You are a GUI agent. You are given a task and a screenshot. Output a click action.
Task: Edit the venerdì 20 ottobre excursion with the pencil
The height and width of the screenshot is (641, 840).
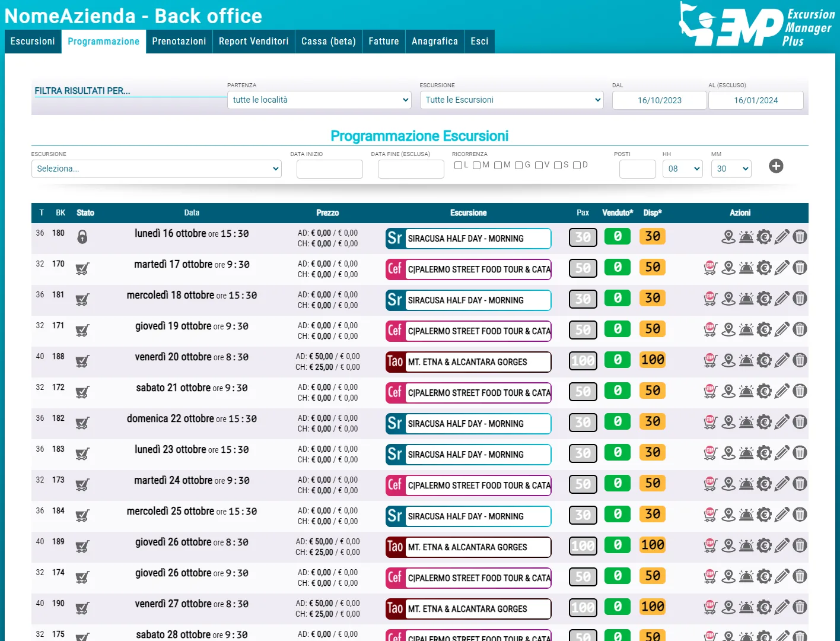pyautogui.click(x=782, y=360)
